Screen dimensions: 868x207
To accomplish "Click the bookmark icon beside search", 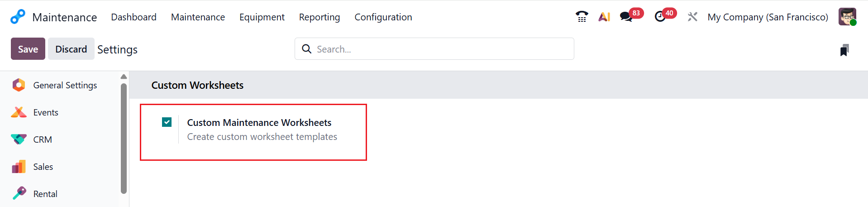I will point(844,50).
